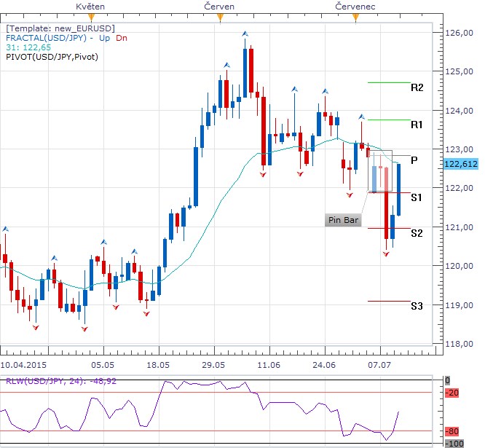The width and height of the screenshot is (485, 448).
Task: Select the RLW(USD/JPY, 24) oscillator label
Action: point(61,381)
